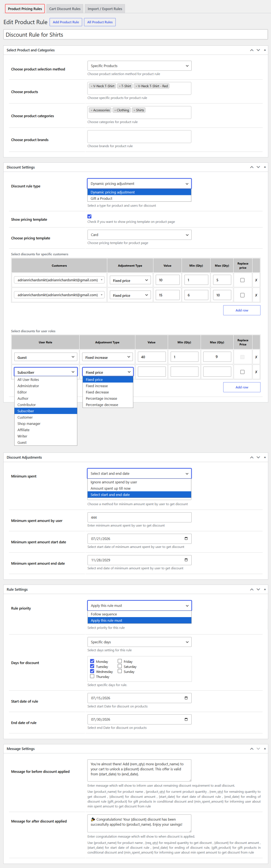Move Discount Adjustments panel up
The height and width of the screenshot is (868, 271).
click(252, 457)
